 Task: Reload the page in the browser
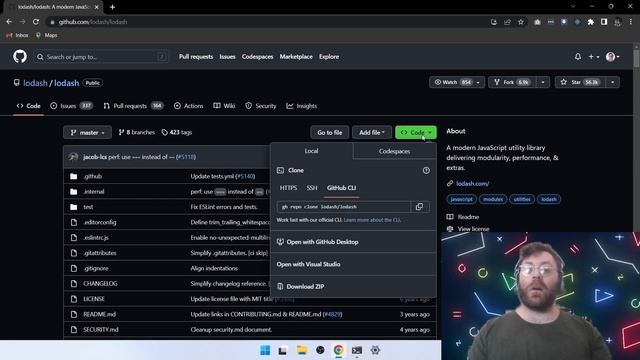click(36, 22)
